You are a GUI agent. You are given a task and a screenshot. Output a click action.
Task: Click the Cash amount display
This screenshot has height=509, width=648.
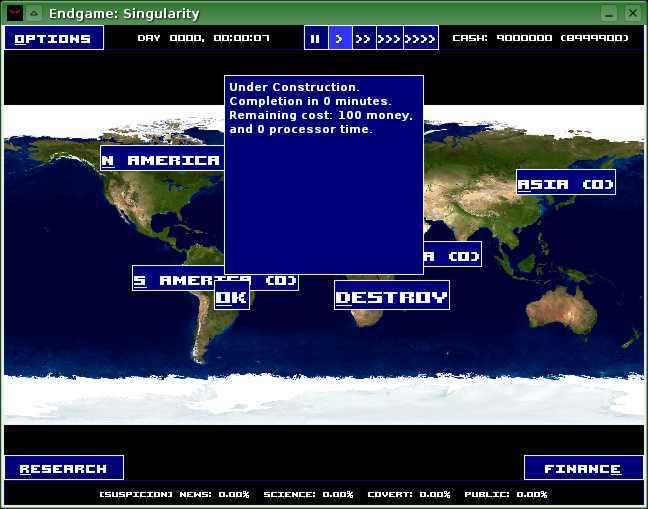click(541, 38)
